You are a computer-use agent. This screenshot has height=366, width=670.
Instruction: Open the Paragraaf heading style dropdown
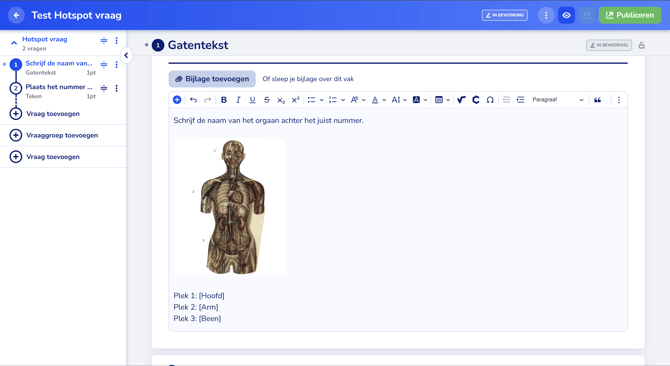click(558, 100)
